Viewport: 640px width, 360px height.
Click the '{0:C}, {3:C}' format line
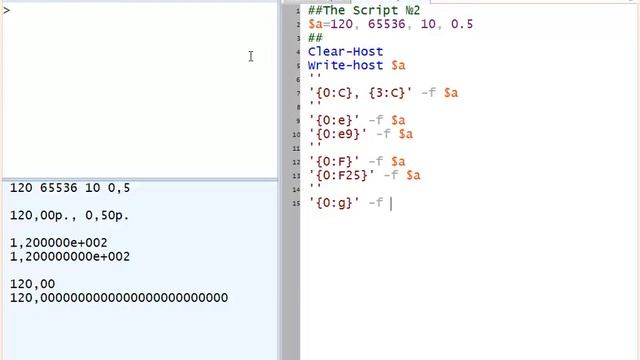coord(383,93)
